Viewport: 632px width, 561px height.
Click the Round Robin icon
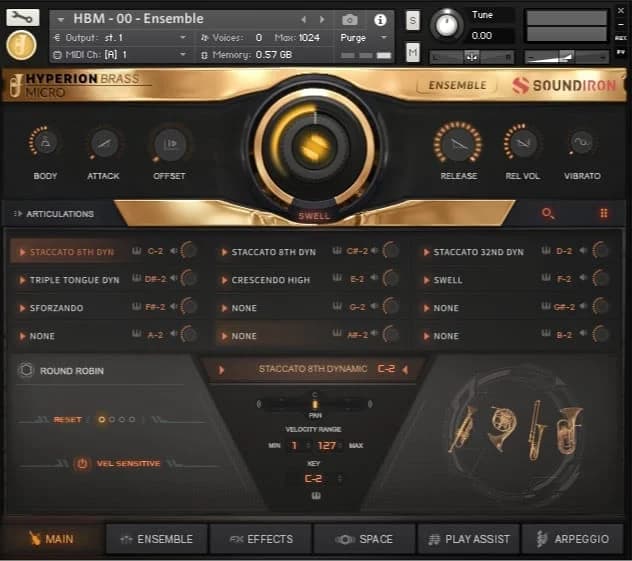pyautogui.click(x=26, y=370)
